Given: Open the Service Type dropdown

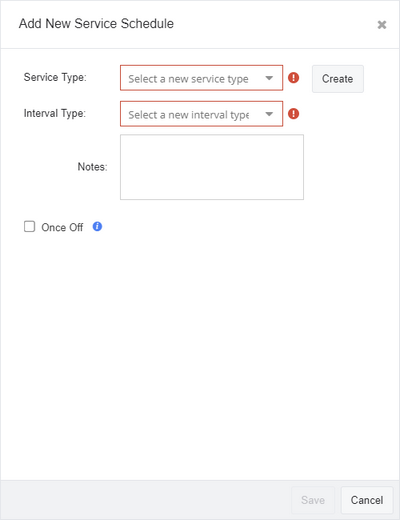Looking at the screenshot, I should tap(201, 78).
